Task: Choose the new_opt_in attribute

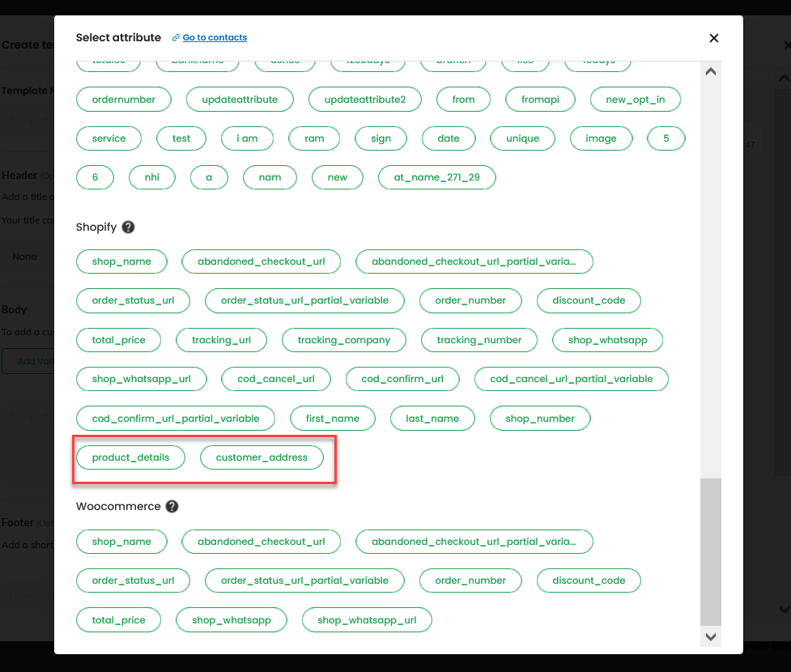Action: (635, 100)
